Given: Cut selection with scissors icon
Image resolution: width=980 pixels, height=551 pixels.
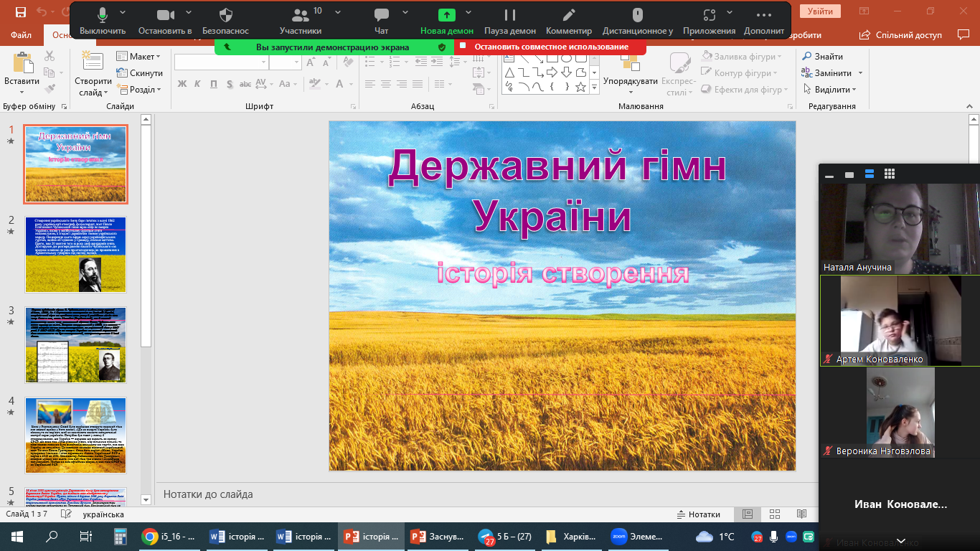Looking at the screenshot, I should click(x=50, y=56).
